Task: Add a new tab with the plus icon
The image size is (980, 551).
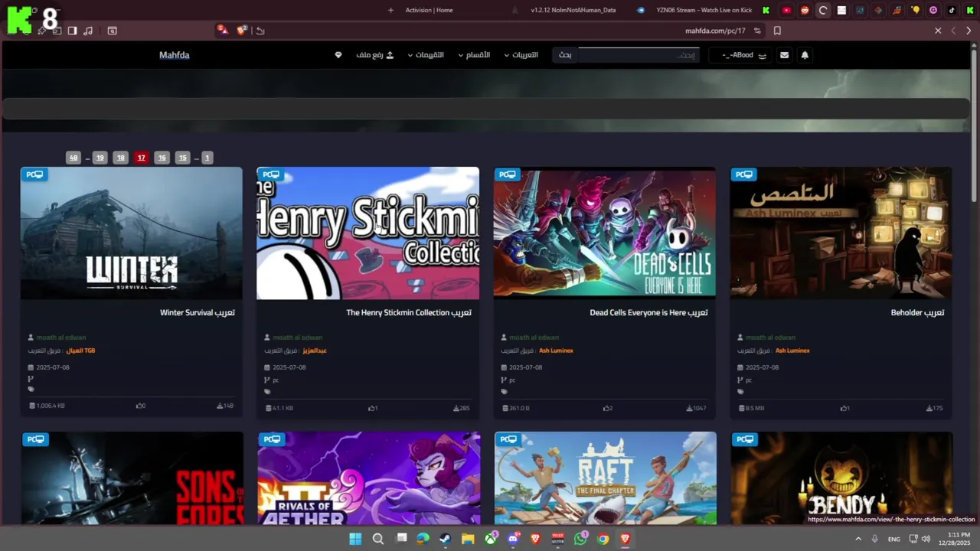Action: tap(390, 10)
